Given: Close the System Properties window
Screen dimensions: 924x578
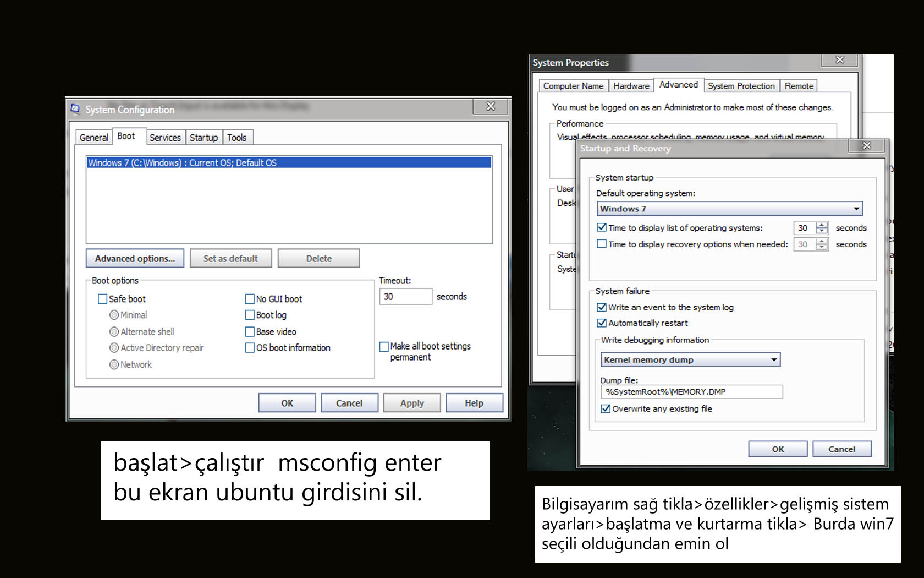Looking at the screenshot, I should [x=839, y=60].
